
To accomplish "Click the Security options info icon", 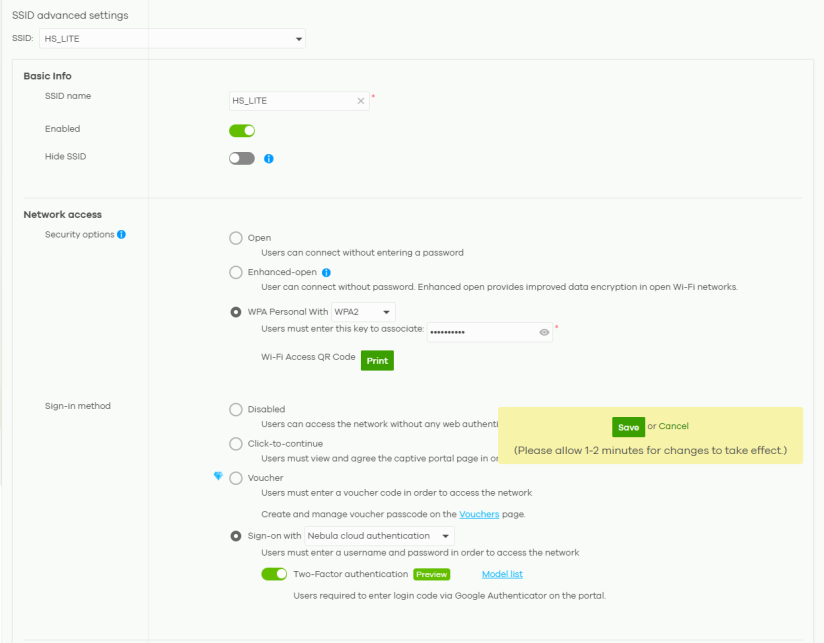I will 121,234.
